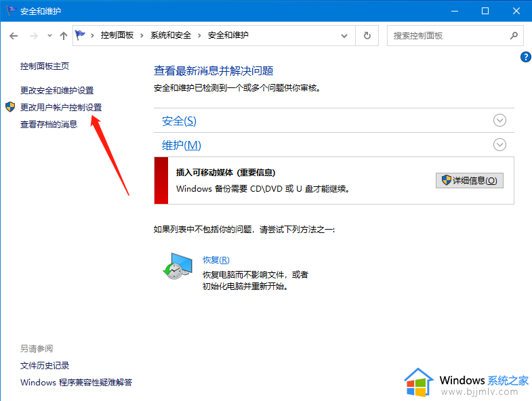Viewport: 532px width, 401px height.
Task: Open 更改用户帐户控制设置 link
Action: pyautogui.click(x=61, y=108)
